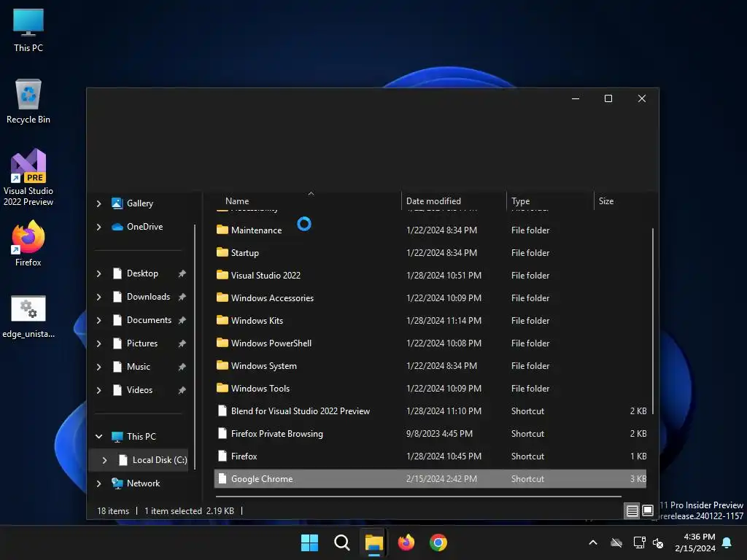Click the horizontal scrollbar under file list

pos(418,497)
